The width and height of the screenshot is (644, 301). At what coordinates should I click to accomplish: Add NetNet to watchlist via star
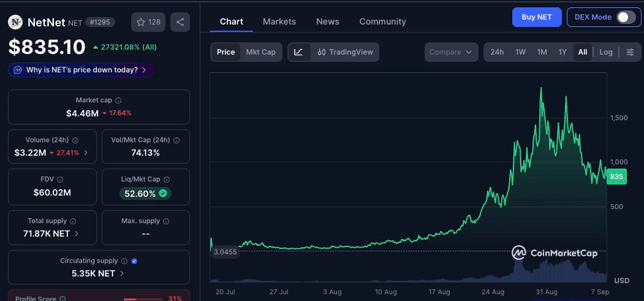coord(148,22)
